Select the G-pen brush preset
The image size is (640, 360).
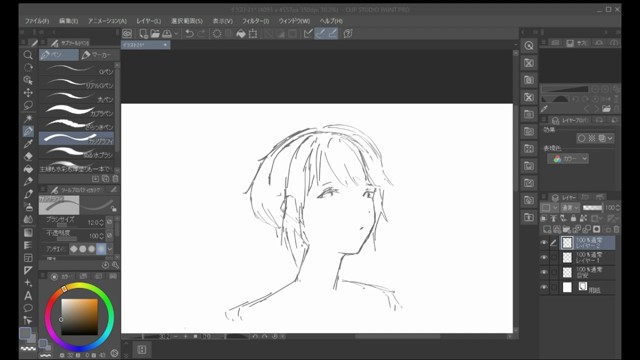pyautogui.click(x=77, y=69)
